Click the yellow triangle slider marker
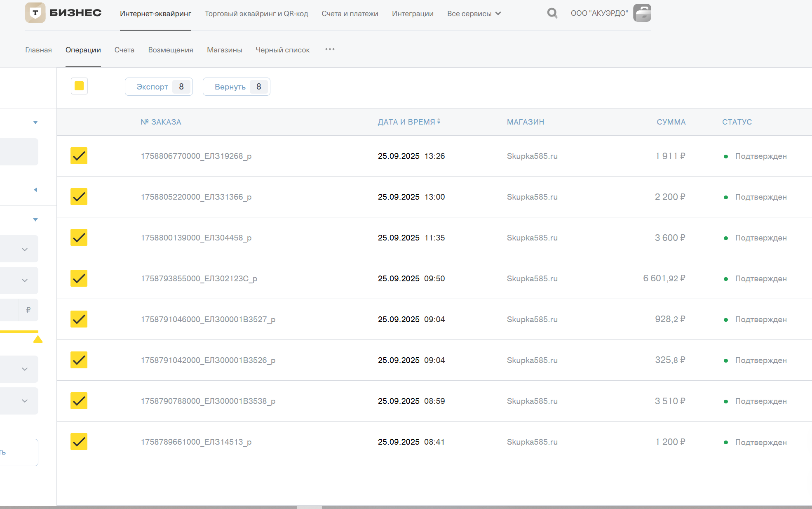Viewport: 812px width, 509px height. (x=38, y=339)
